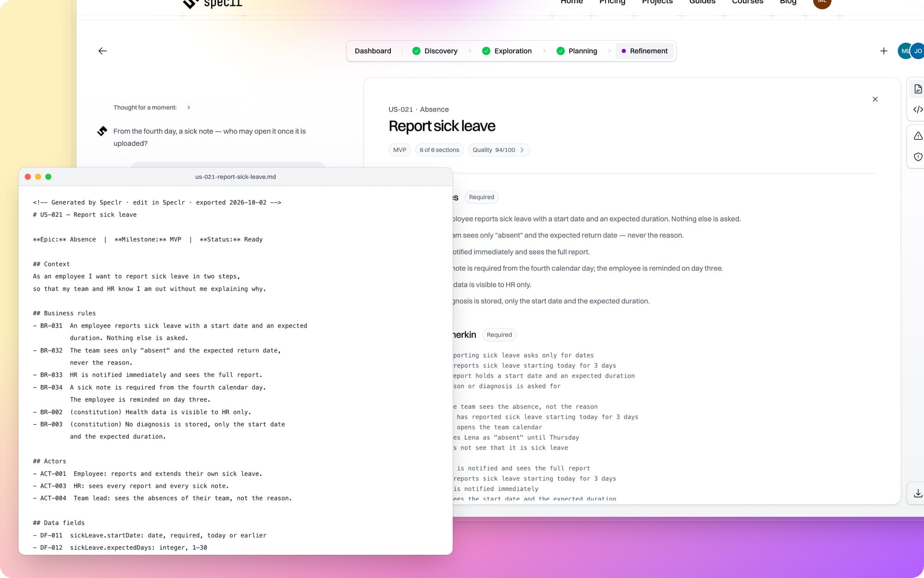Viewport: 924px width, 578px height.
Task: Open the code view icon in sidebar
Action: 918,110
